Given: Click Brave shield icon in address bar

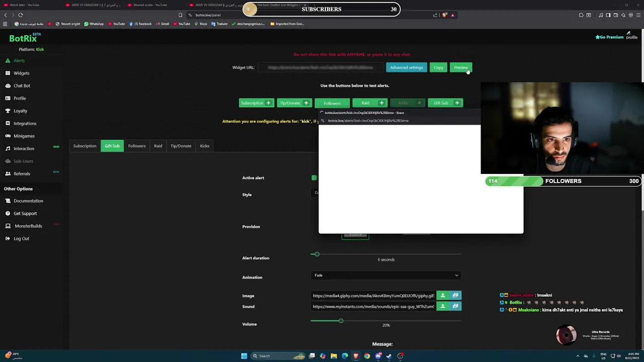Looking at the screenshot, I should [x=444, y=15].
